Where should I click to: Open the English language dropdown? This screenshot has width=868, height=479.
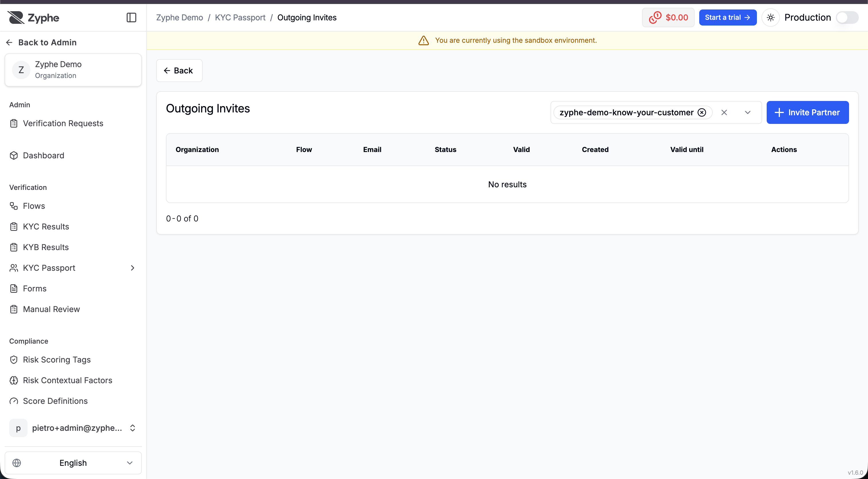point(73,463)
